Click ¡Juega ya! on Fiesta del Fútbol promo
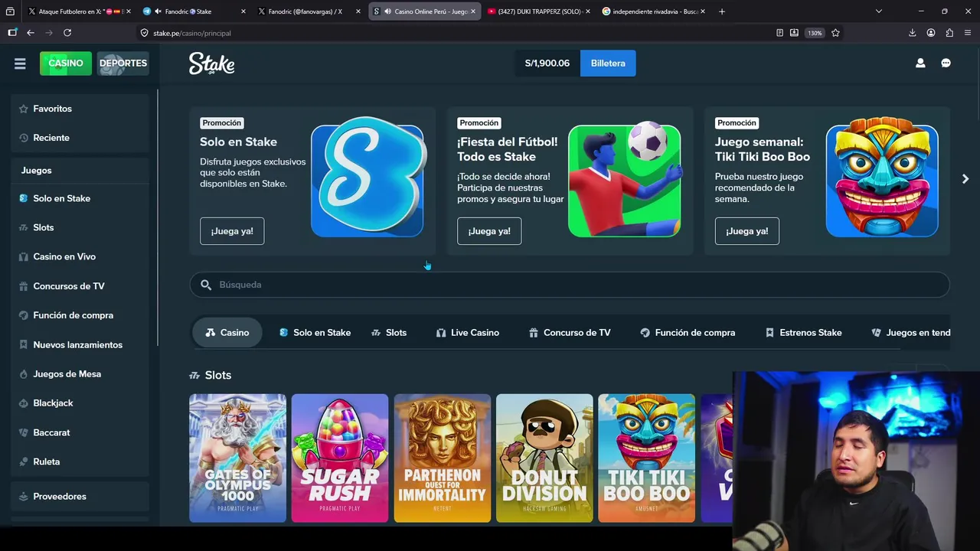Screen dimensions: 980x551 pos(489,231)
